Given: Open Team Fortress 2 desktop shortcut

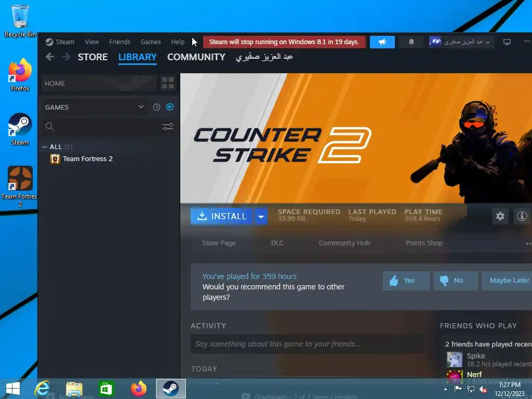Looking at the screenshot, I should 19,186.
